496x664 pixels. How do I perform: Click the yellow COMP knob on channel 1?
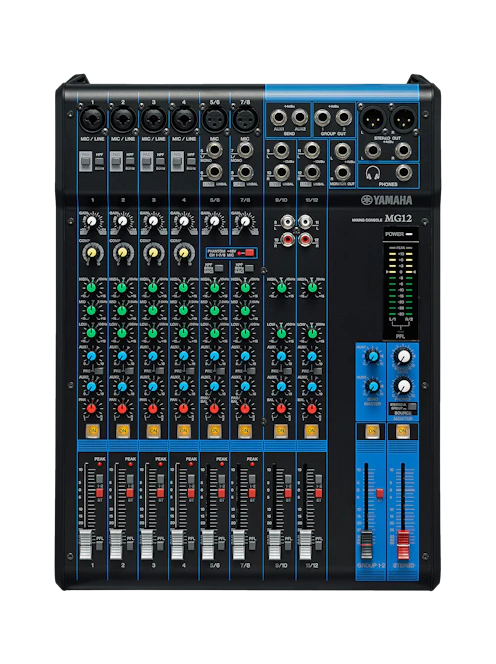pos(91,253)
